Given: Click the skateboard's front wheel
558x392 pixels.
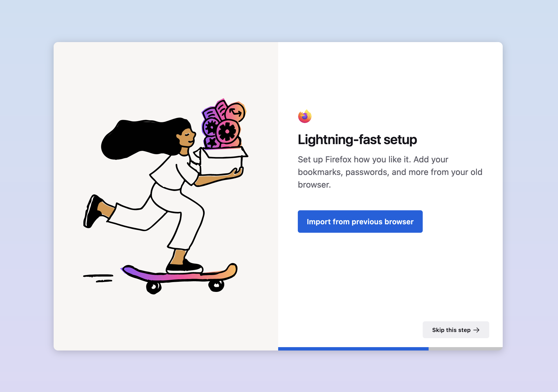Looking at the screenshot, I should click(216, 285).
